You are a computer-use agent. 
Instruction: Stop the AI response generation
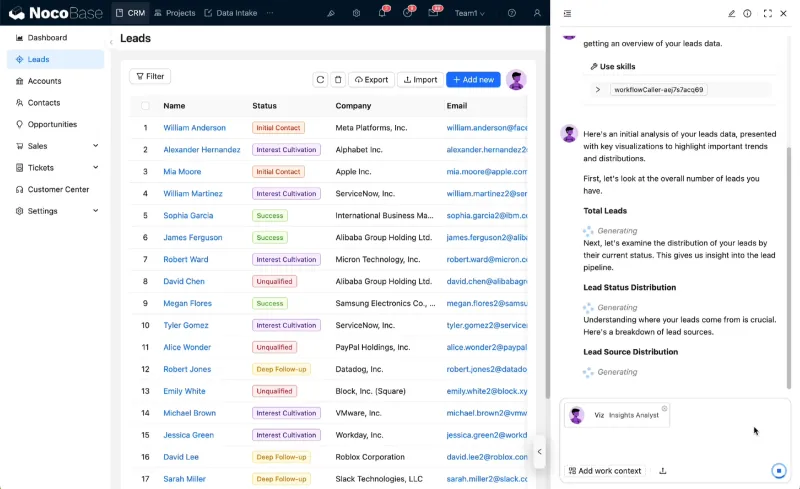tap(779, 471)
